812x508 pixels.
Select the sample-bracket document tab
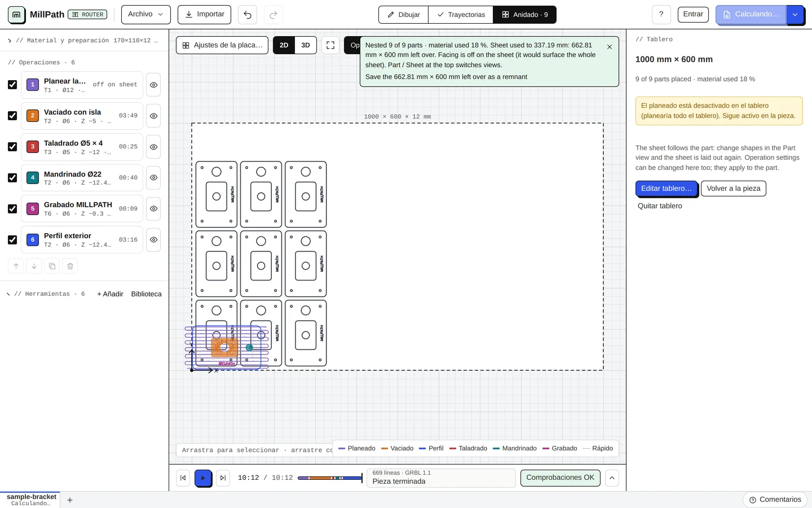tap(32, 500)
